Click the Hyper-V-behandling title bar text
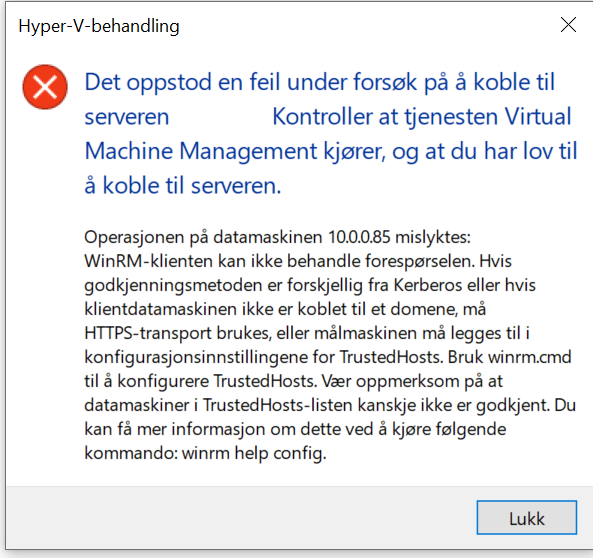 pos(99,26)
